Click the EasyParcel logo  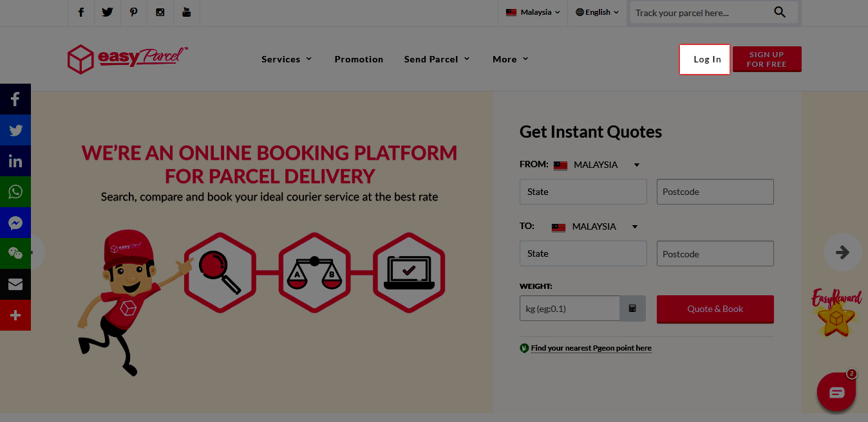coord(127,59)
